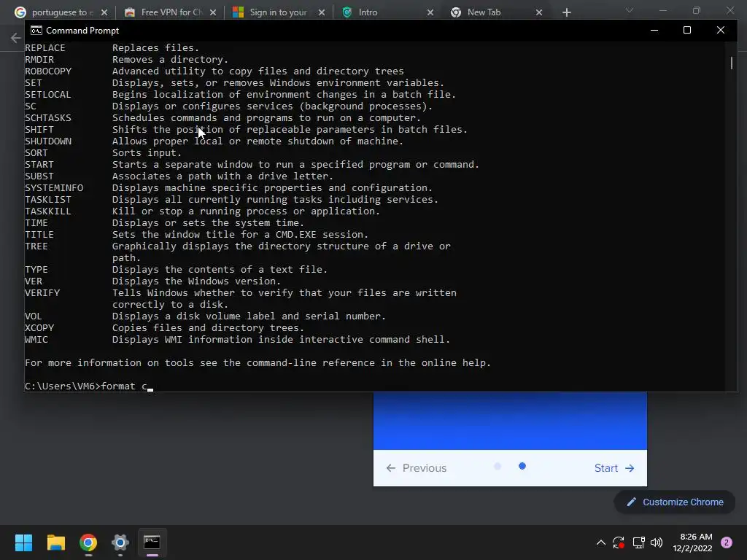The width and height of the screenshot is (747, 560).
Task: Open network status tray icon
Action: coord(638,542)
